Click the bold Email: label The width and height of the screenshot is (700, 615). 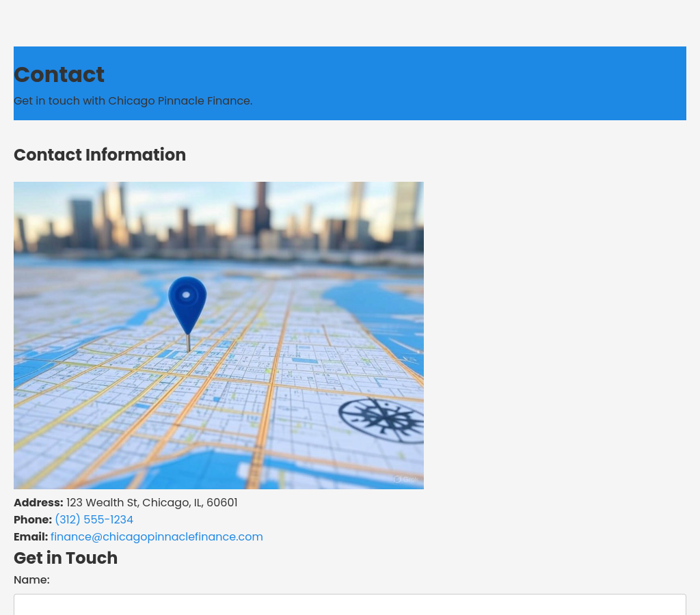[31, 537]
